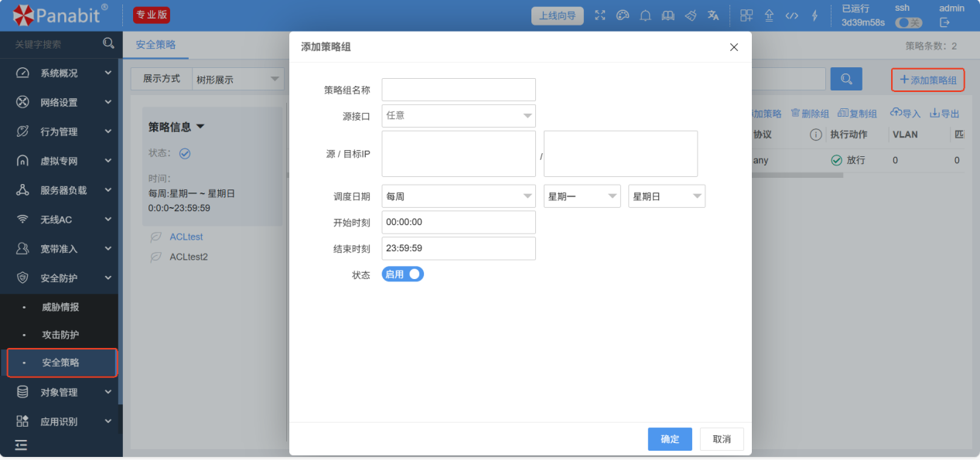Click the notification bell icon

[x=645, y=15]
